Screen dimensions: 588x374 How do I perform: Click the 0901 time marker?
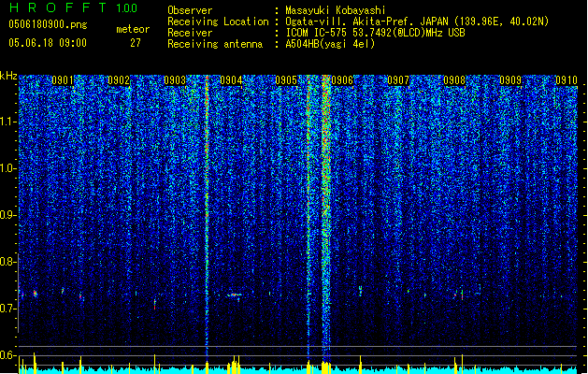point(63,80)
